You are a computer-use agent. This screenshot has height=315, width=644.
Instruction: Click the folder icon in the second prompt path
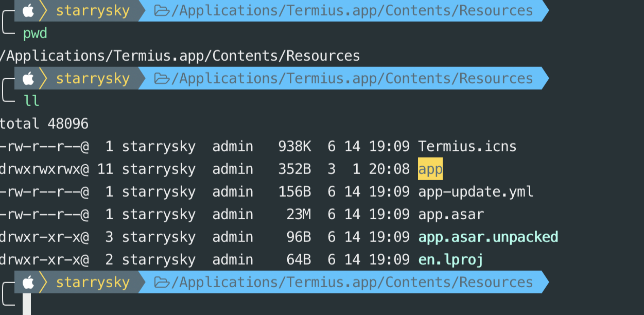[162, 79]
